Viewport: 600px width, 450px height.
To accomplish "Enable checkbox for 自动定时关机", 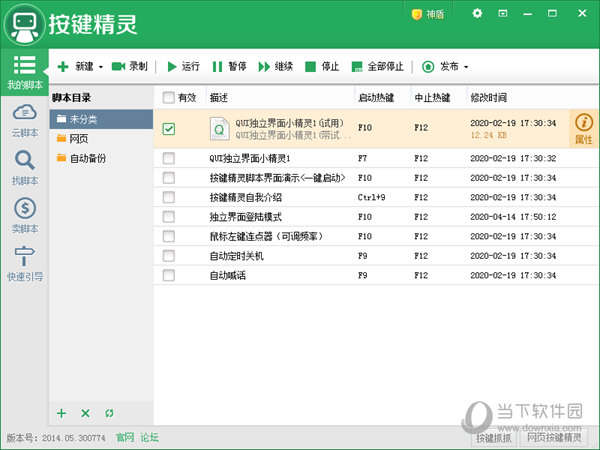I will pyautogui.click(x=169, y=256).
